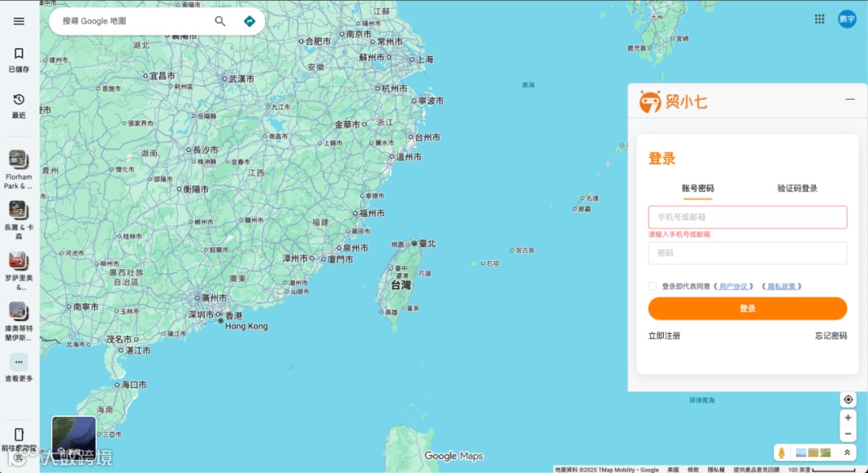Open the 鵬宇 account avatar

click(x=847, y=18)
